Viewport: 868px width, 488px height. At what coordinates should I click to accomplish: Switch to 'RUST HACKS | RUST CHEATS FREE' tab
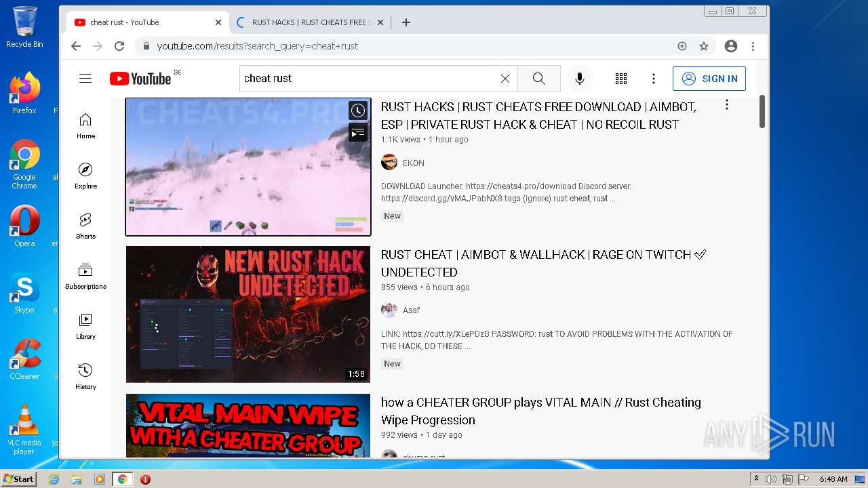tap(309, 22)
